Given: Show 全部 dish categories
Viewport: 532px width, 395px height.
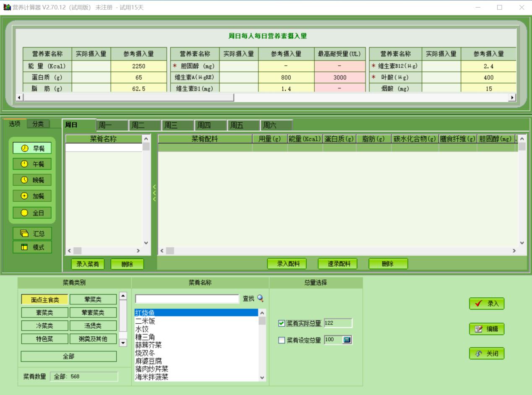Looking at the screenshot, I should [x=69, y=356].
